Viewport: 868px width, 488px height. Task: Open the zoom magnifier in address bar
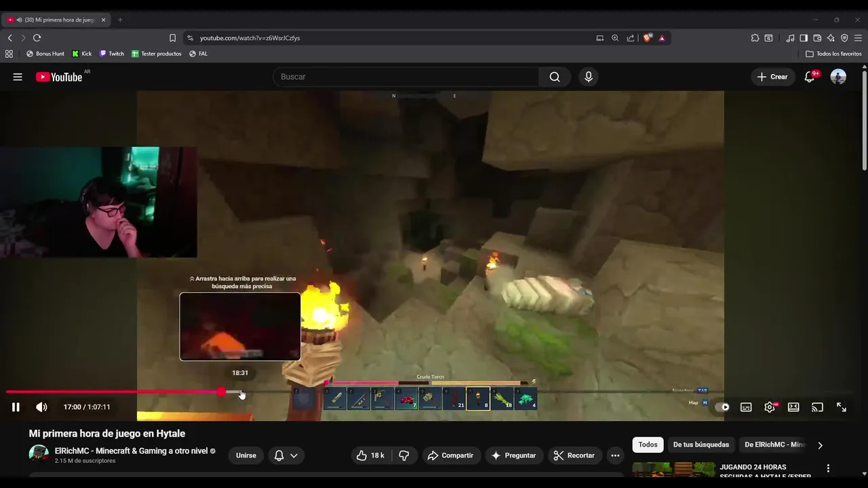615,38
